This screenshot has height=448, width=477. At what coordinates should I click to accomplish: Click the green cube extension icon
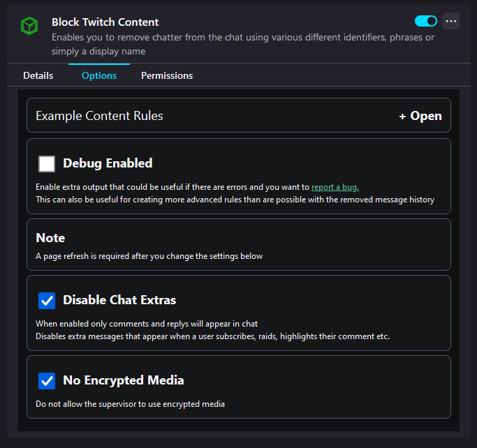pos(29,27)
